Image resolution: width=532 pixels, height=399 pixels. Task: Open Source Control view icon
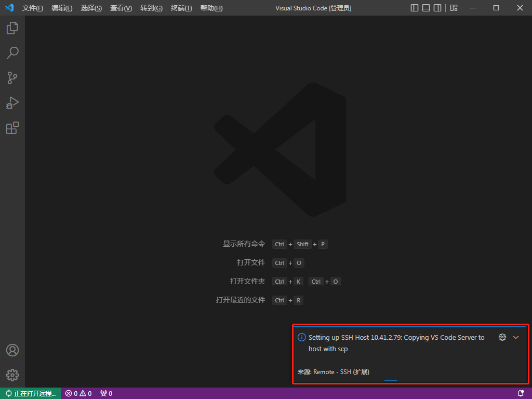point(12,78)
